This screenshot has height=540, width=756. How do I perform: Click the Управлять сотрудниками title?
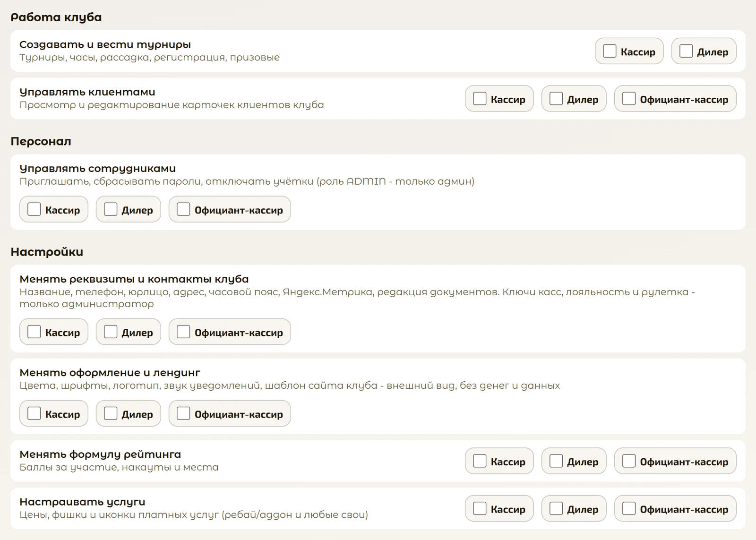point(98,169)
